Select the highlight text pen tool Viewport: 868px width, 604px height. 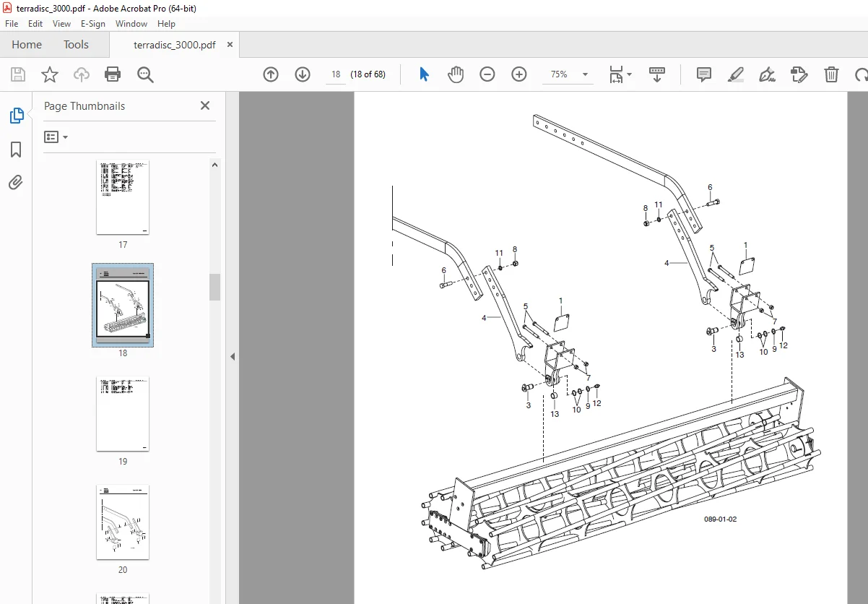[736, 74]
